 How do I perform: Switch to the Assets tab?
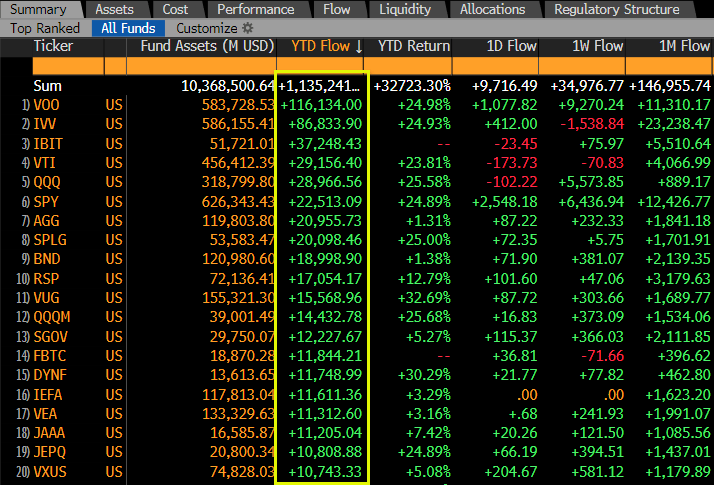tap(114, 9)
